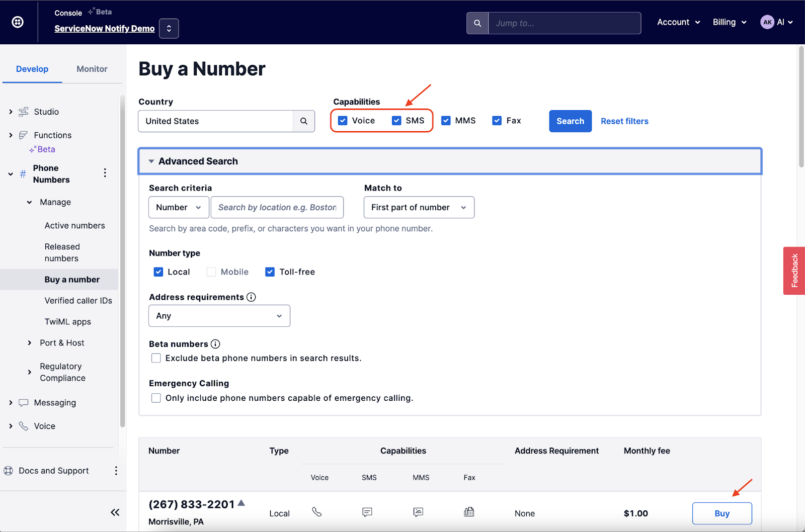Uncheck the MMS capability checkbox
The image size is (805, 532).
tap(446, 121)
